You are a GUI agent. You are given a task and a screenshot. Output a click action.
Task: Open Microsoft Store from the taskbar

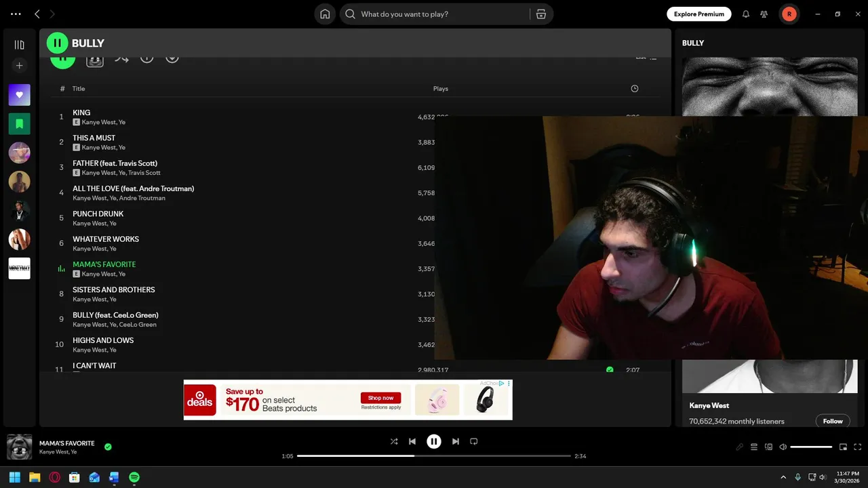(75, 477)
